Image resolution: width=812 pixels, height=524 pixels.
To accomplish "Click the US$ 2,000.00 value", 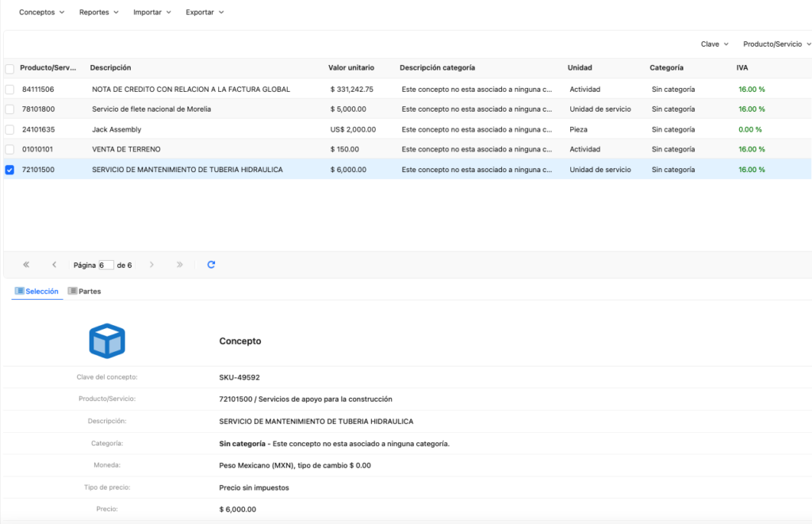I will point(353,129).
